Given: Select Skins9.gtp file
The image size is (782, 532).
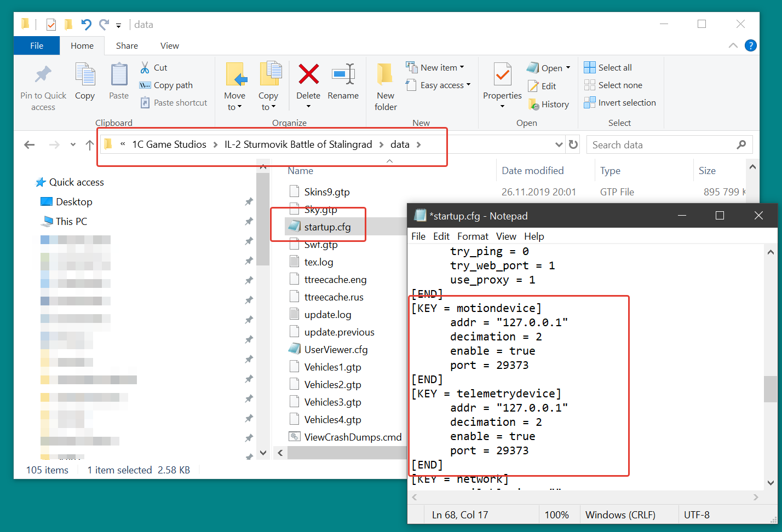Looking at the screenshot, I should coord(327,192).
